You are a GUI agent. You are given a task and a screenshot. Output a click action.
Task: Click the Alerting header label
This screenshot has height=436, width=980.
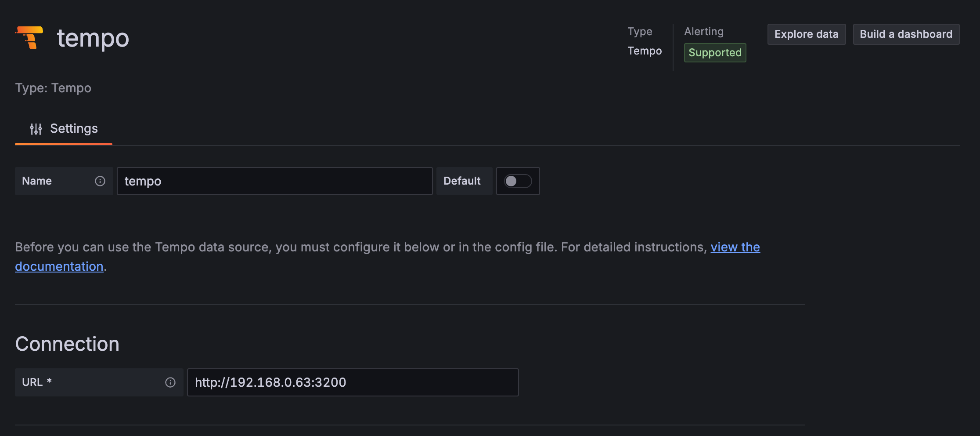(x=704, y=32)
